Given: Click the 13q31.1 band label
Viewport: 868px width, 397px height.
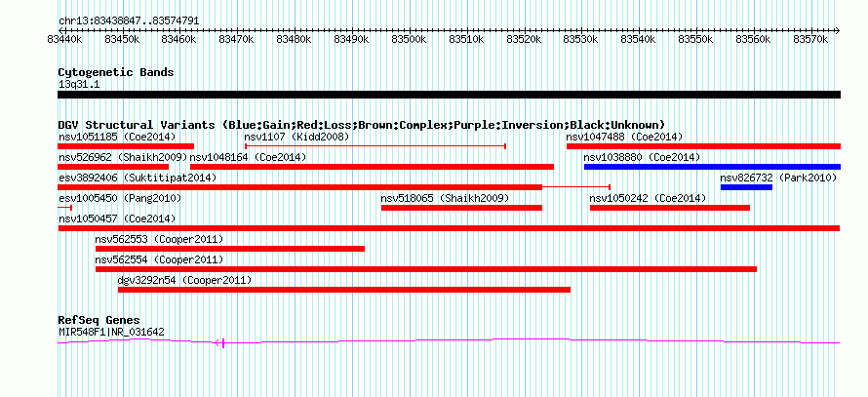Looking at the screenshot, I should (79, 85).
